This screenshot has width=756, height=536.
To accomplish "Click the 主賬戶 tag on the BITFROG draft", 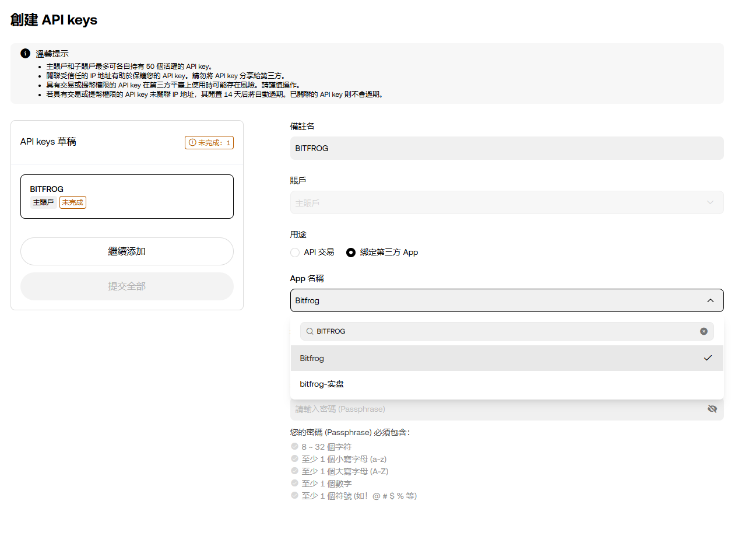I will tap(44, 202).
